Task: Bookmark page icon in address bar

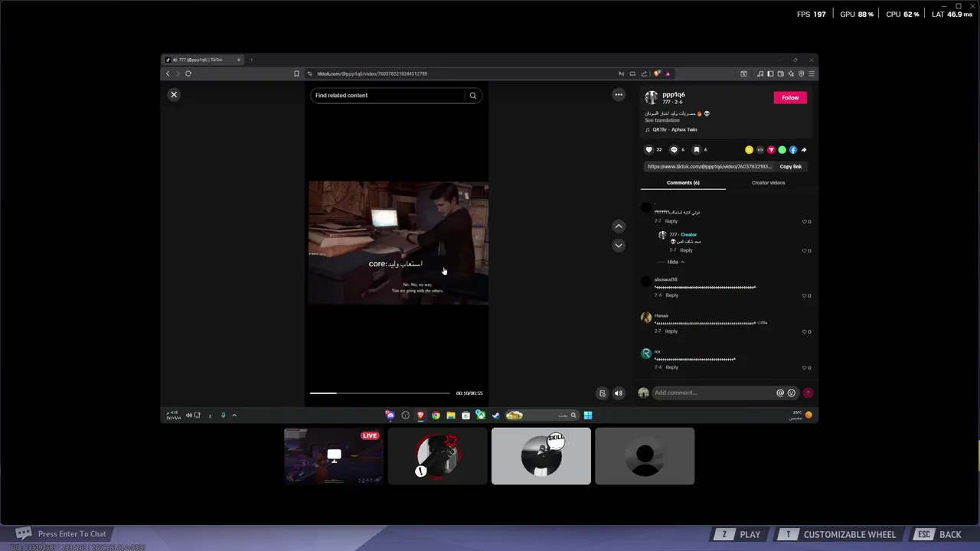Action: tap(296, 73)
